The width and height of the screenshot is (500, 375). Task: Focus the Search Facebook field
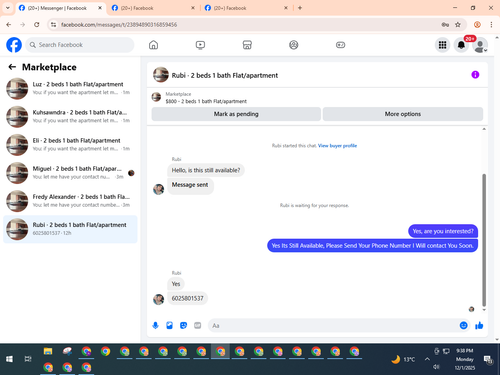[x=80, y=45]
